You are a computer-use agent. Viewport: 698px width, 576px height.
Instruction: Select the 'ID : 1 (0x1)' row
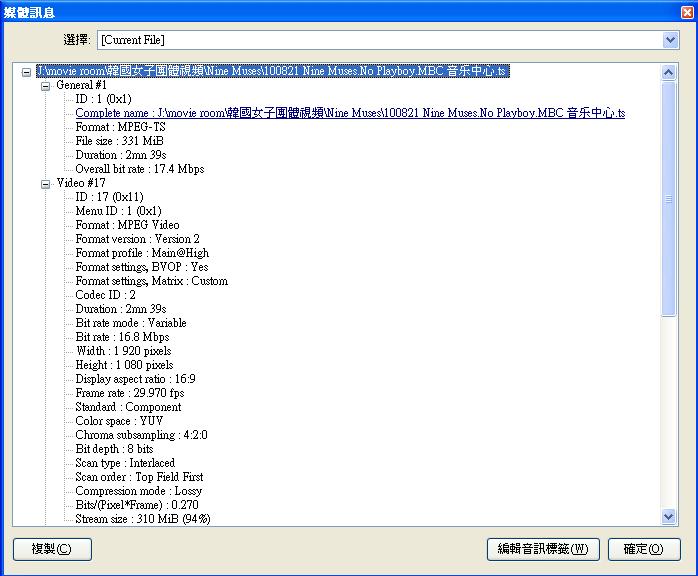103,99
